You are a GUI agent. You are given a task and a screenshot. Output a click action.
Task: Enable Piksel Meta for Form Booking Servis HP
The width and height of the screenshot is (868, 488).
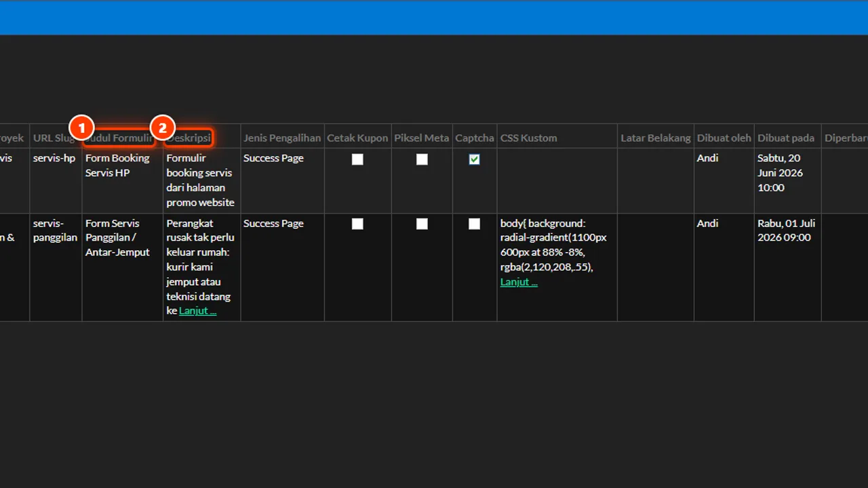coord(422,159)
